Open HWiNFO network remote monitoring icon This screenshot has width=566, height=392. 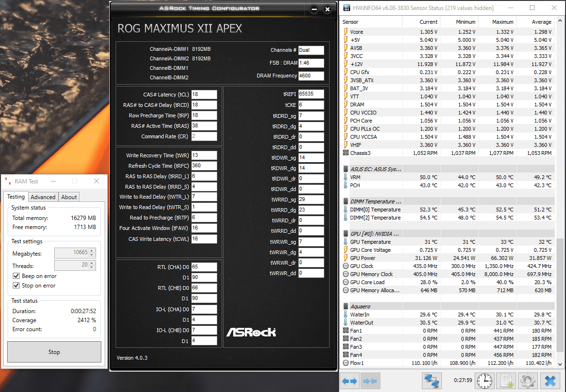(432, 381)
